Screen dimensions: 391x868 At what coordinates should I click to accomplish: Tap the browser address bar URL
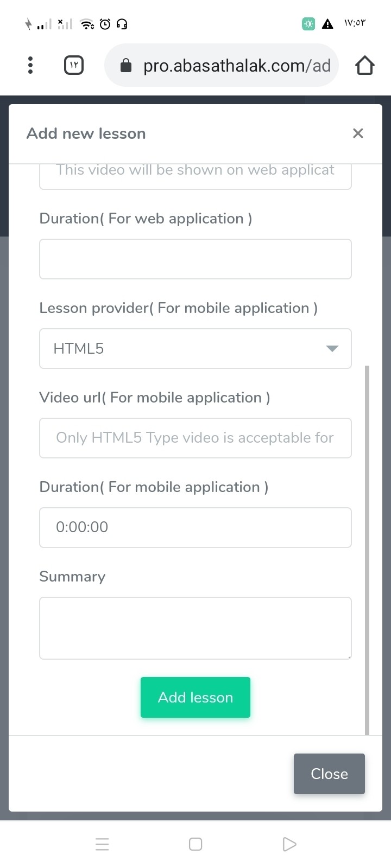tap(237, 66)
